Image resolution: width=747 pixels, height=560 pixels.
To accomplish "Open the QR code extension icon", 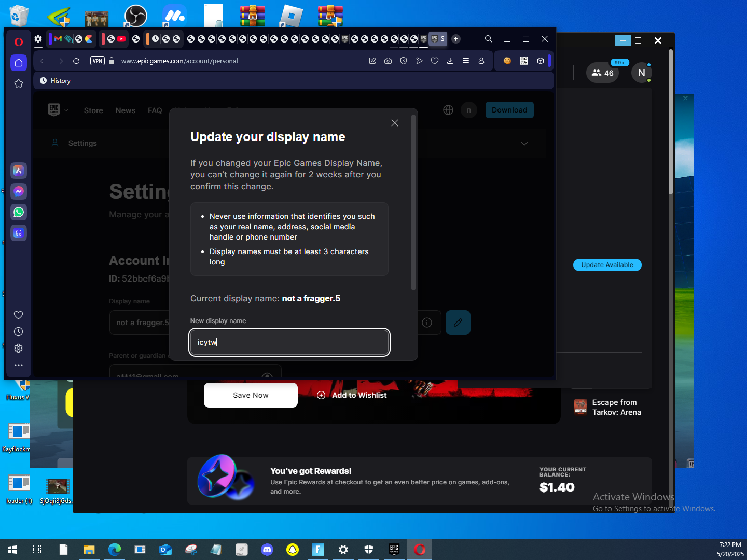I will coord(524,61).
